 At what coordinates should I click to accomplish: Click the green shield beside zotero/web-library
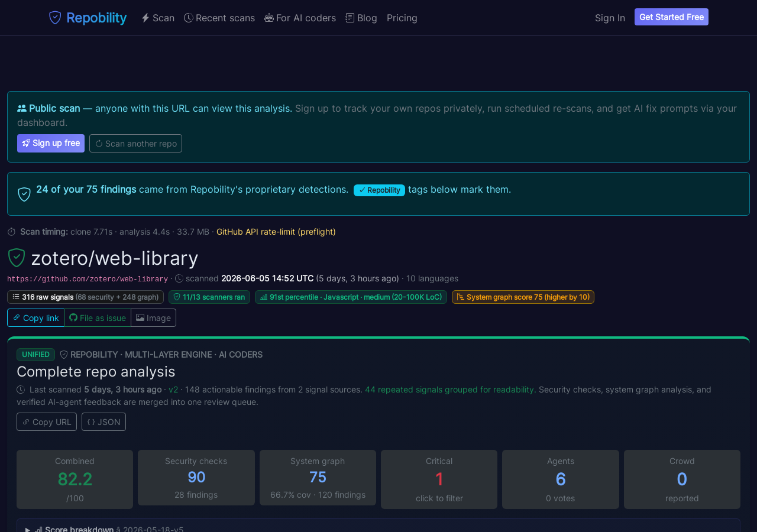click(x=16, y=258)
